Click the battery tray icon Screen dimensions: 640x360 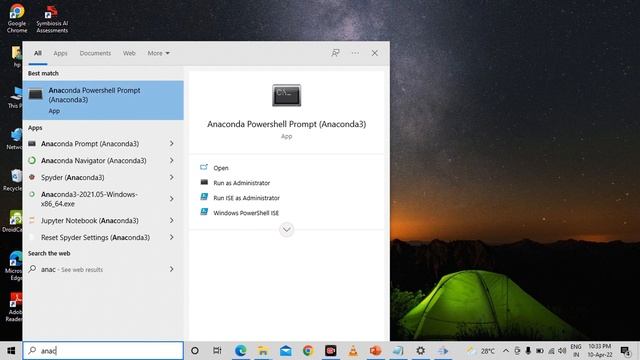[x=540, y=351]
